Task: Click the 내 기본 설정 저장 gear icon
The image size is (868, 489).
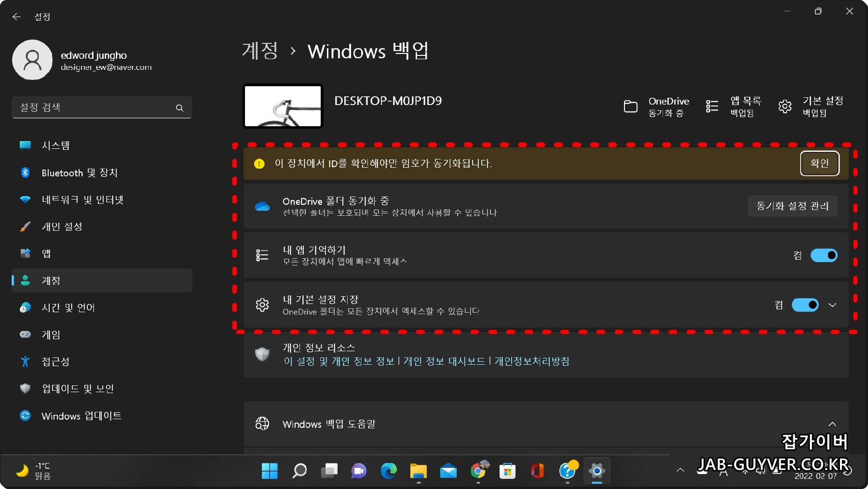Action: coord(262,305)
